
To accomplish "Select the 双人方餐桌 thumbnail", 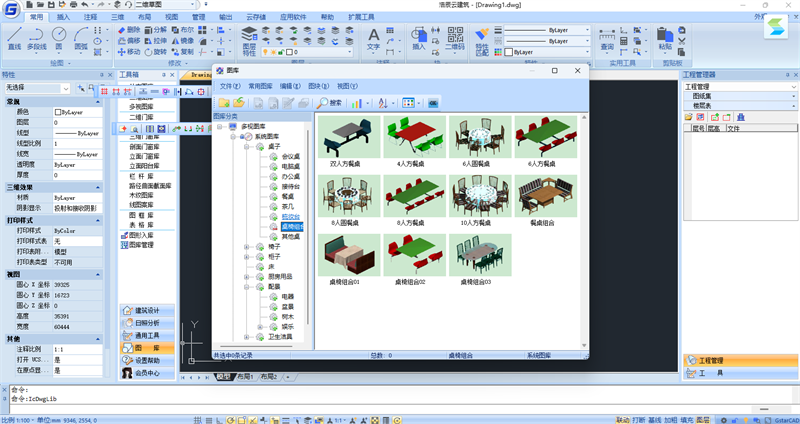I will (348, 137).
